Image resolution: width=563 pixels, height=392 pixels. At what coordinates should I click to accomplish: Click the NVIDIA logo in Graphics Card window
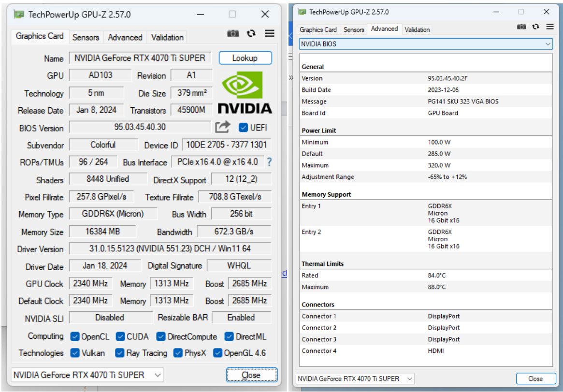coord(245,92)
